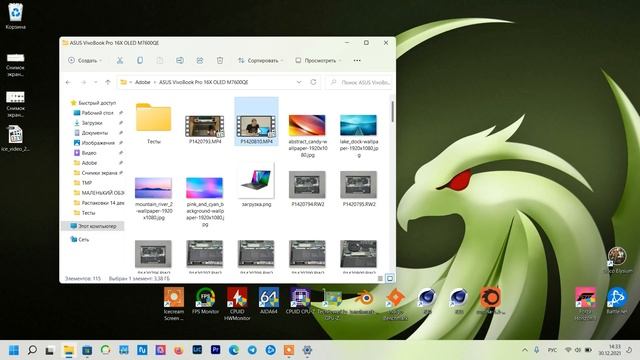The image size is (640, 360).
Task: Copy the selected file via toolbar icon
Action: (x=140, y=60)
